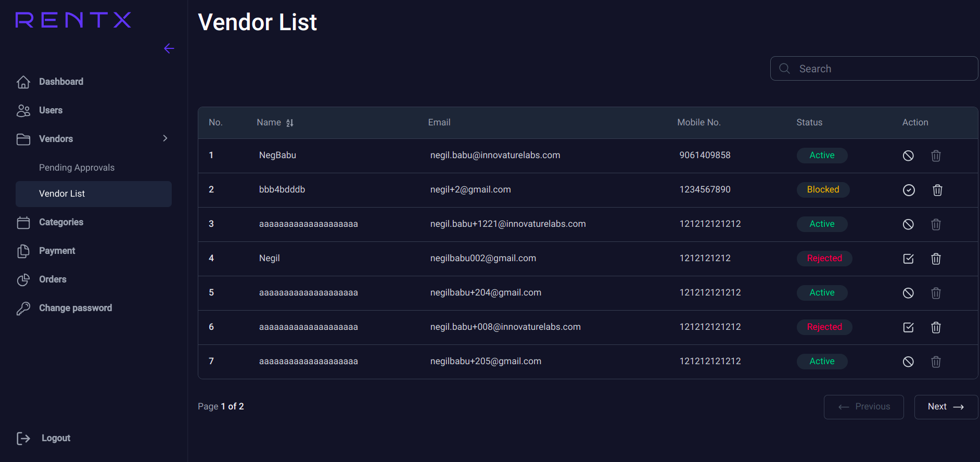Block the NegBabu vendor
This screenshot has width=980, height=462.
tap(908, 156)
